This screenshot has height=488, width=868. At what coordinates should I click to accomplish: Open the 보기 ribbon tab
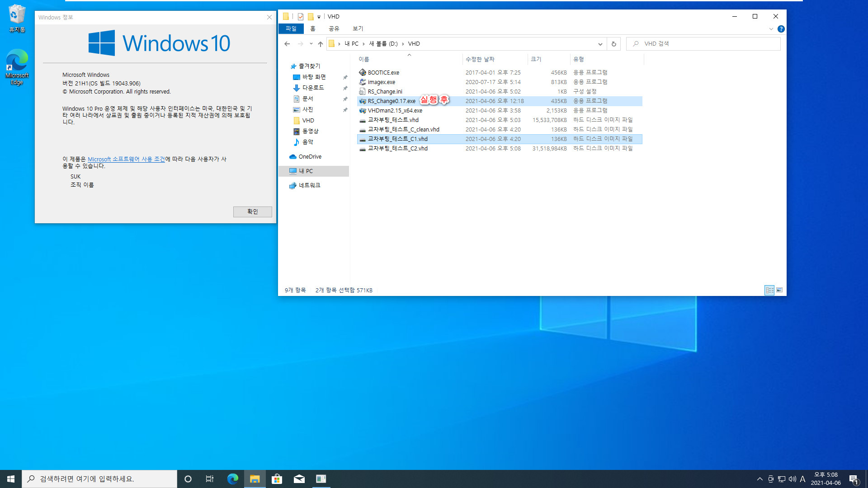(x=358, y=28)
